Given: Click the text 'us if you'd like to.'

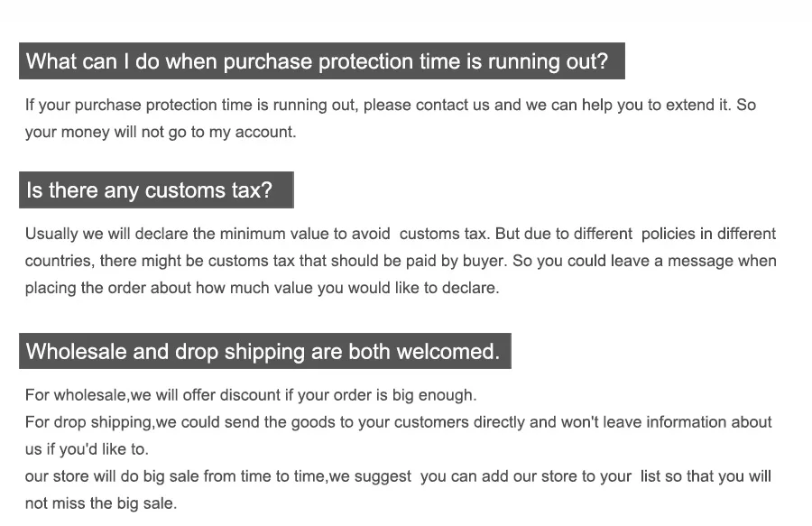Looking at the screenshot, I should click(87, 449).
